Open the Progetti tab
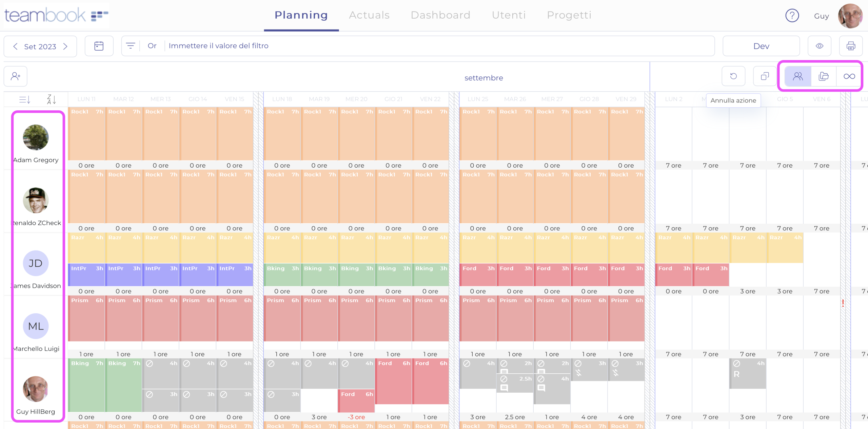Viewport: 868px width, 429px height. tap(569, 15)
